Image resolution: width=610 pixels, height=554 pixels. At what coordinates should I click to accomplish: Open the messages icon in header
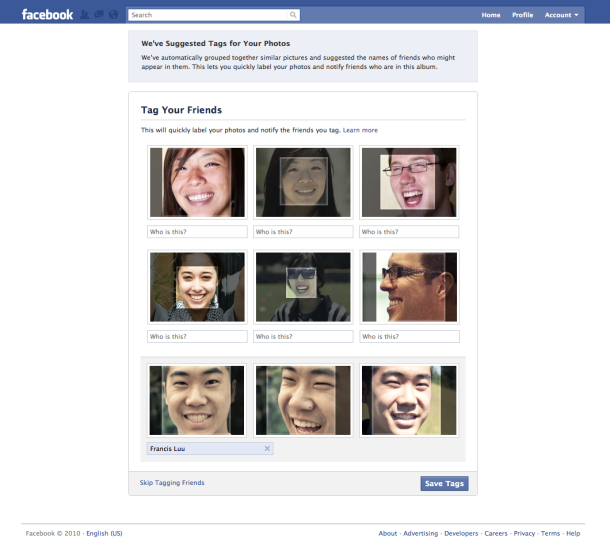[99, 15]
